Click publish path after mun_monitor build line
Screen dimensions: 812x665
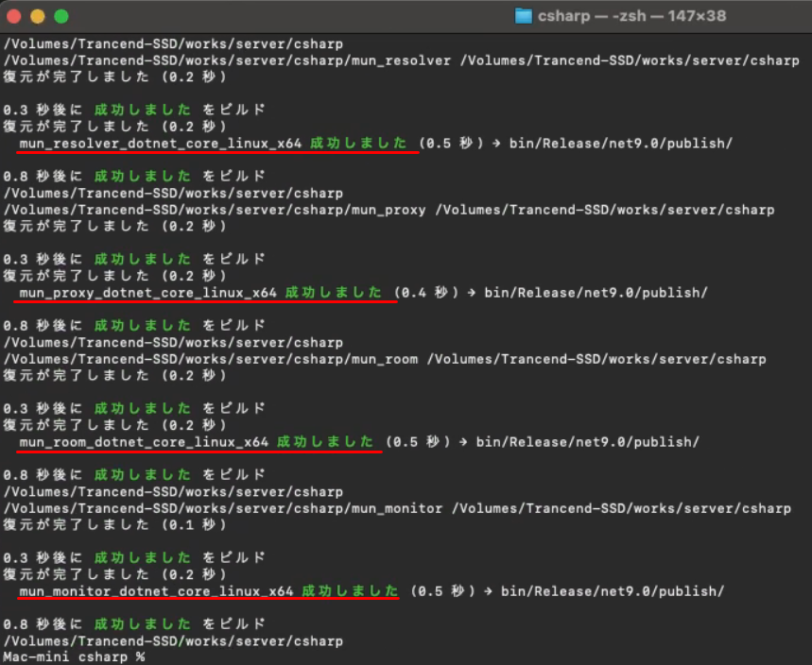pos(613,591)
